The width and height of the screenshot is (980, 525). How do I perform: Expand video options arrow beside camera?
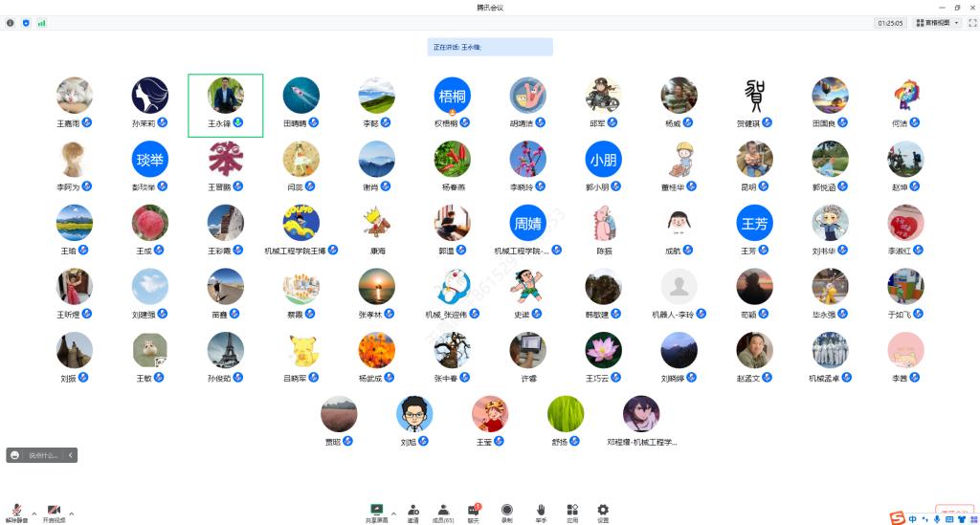point(71,513)
